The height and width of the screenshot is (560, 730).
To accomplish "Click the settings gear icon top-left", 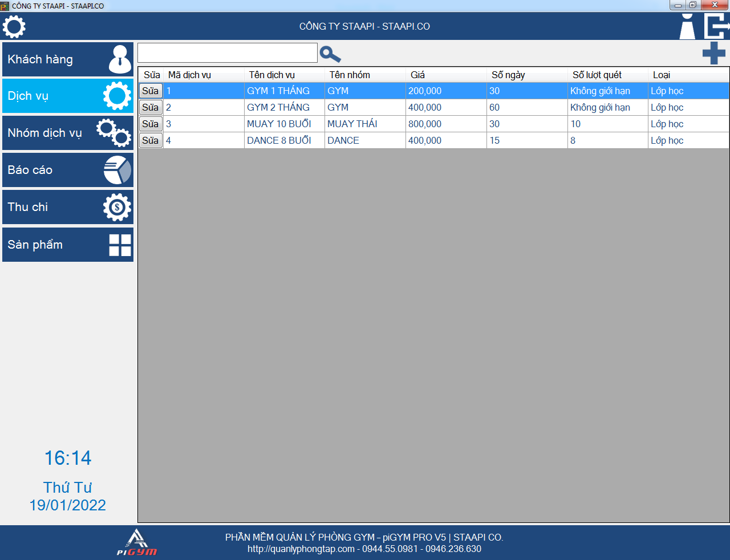I will tap(14, 27).
